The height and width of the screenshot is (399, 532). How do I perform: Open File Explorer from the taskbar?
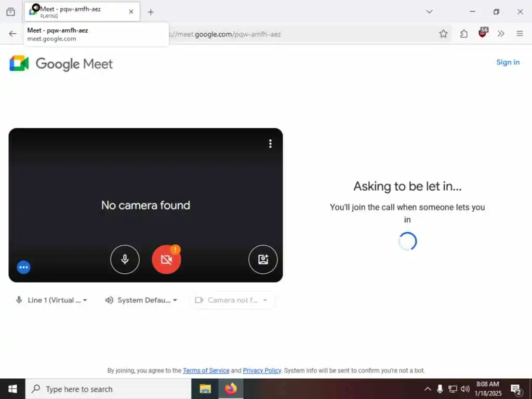[x=205, y=389]
